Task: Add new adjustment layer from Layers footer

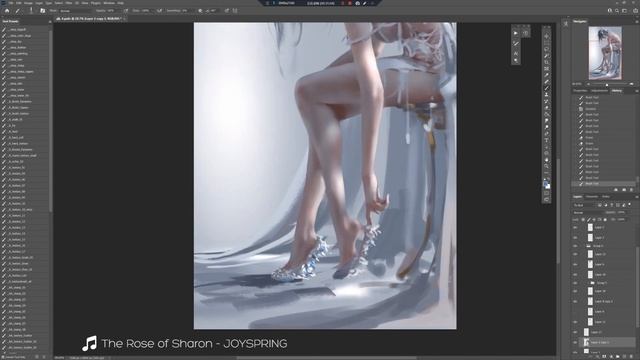Action: pos(611,356)
